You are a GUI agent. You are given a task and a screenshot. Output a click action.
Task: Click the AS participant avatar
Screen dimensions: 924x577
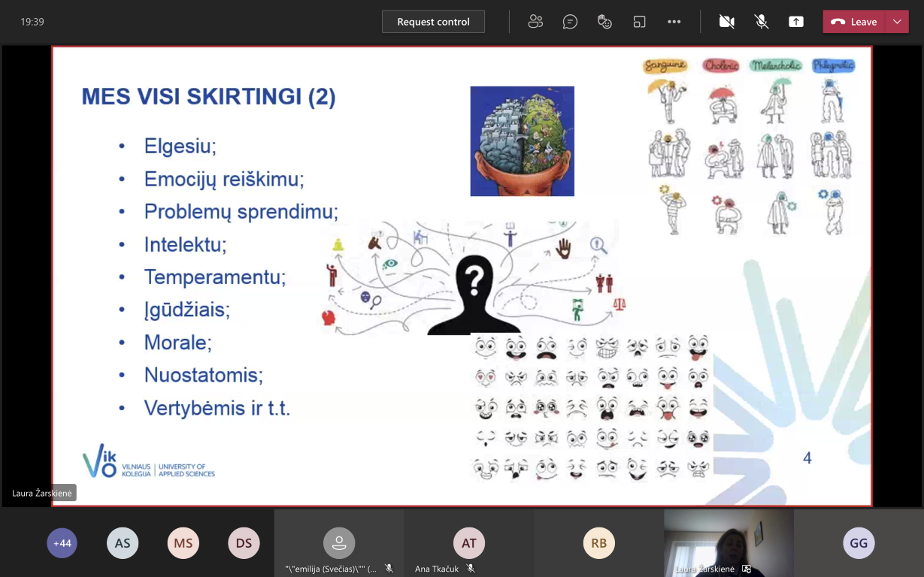point(123,543)
